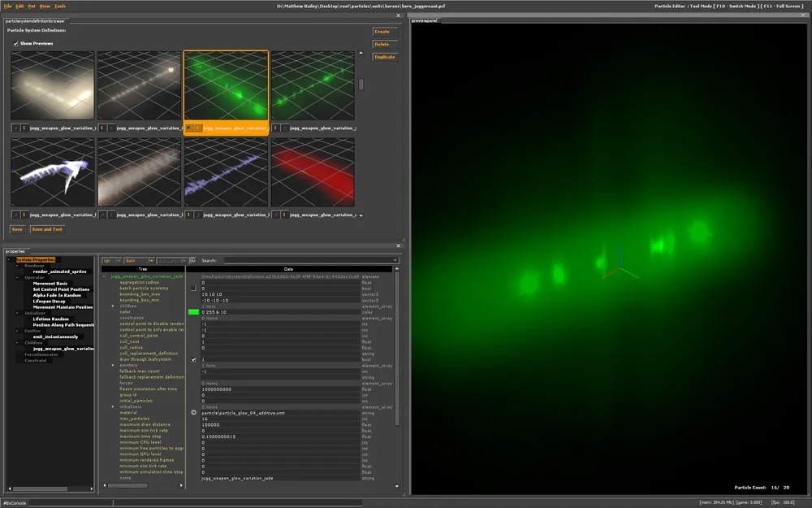Click the Duplicate button

click(x=384, y=57)
